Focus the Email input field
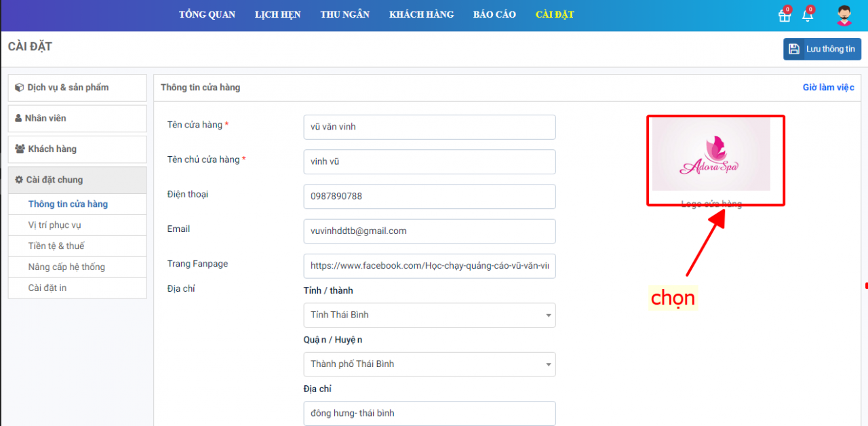The height and width of the screenshot is (426, 868). click(x=429, y=231)
